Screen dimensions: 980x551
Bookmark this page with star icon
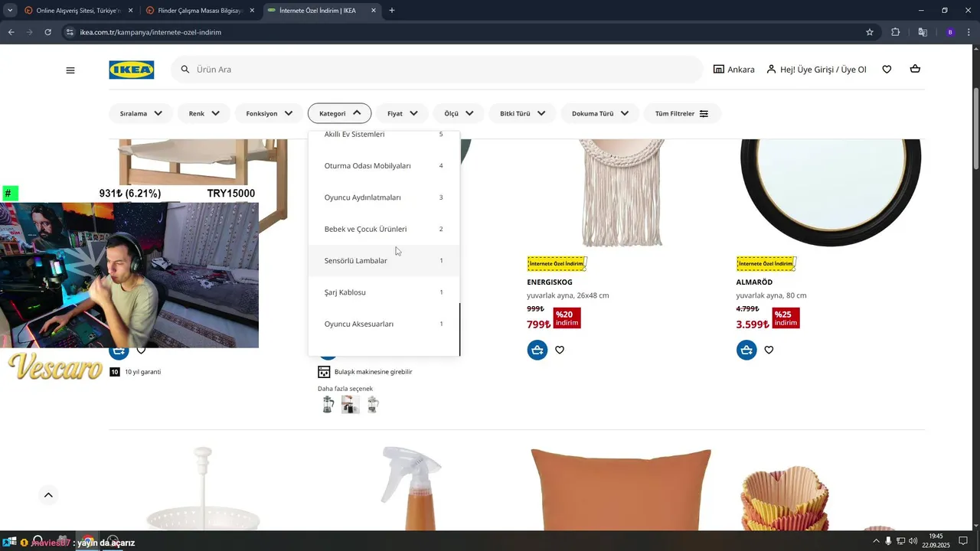(x=870, y=32)
